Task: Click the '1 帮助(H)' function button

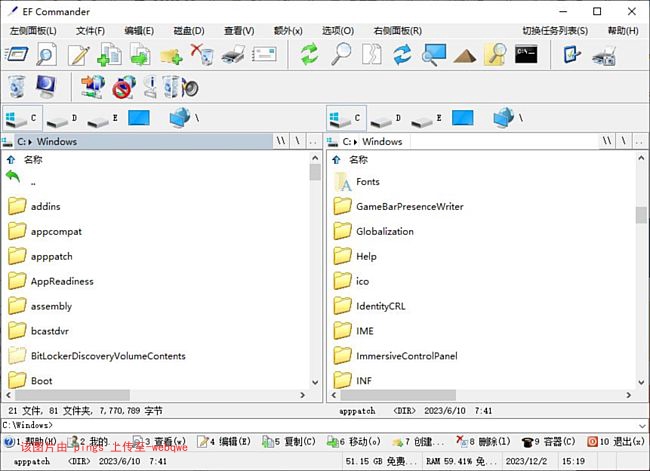Action: (30, 442)
